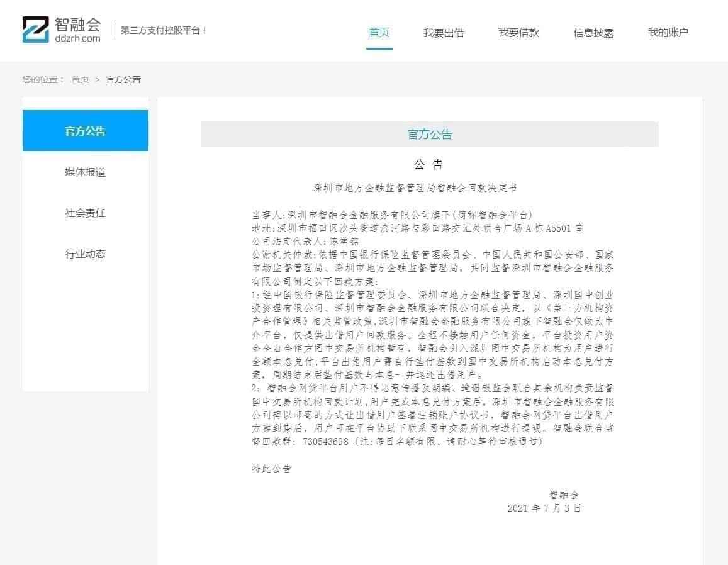Image resolution: width=728 pixels, height=565 pixels.
Task: Click the 官方公告 breadcrumb entry
Action: coord(123,79)
